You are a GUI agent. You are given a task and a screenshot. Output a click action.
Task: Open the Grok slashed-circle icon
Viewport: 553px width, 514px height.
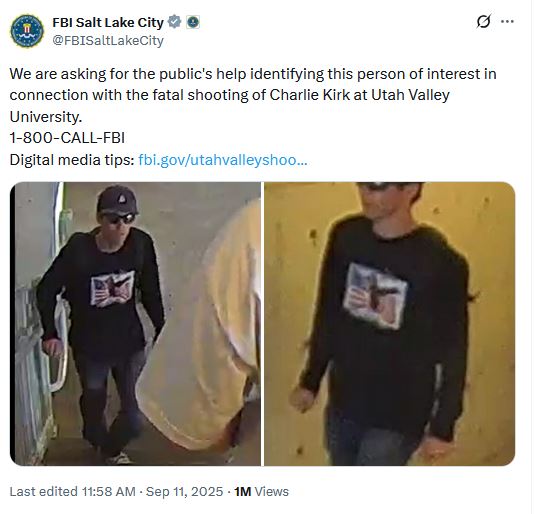pos(483,22)
